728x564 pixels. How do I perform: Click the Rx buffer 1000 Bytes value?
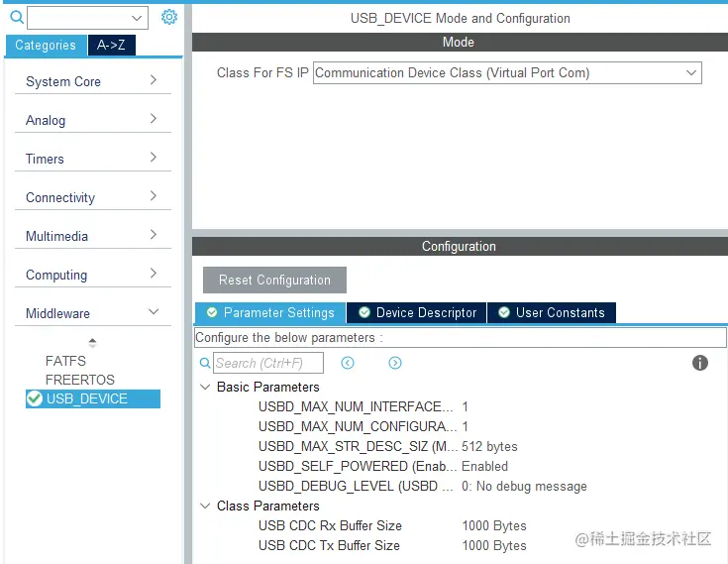pyautogui.click(x=494, y=525)
